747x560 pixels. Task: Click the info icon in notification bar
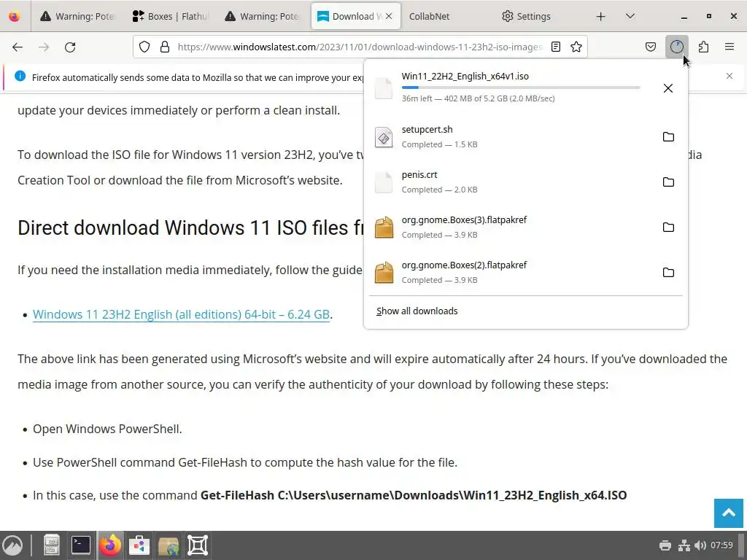[x=20, y=76]
